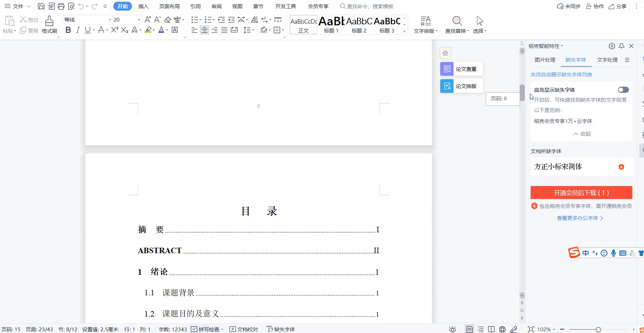644x333 pixels.
Task: Open the font size dropdown
Action: click(139, 20)
